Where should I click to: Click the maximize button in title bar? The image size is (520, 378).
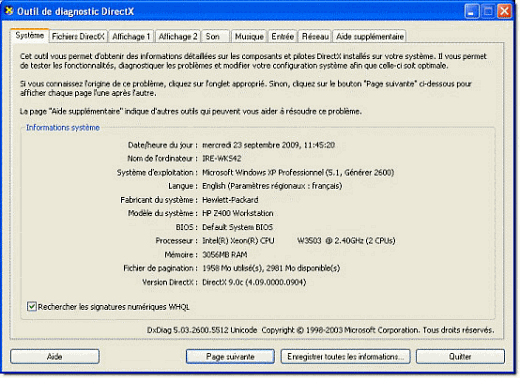click(x=488, y=12)
